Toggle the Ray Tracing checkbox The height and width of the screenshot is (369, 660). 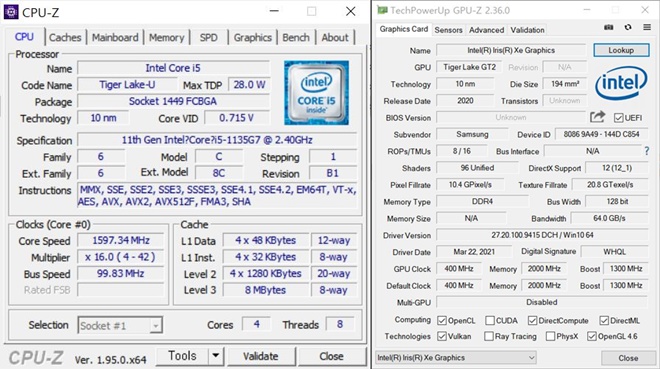(489, 336)
